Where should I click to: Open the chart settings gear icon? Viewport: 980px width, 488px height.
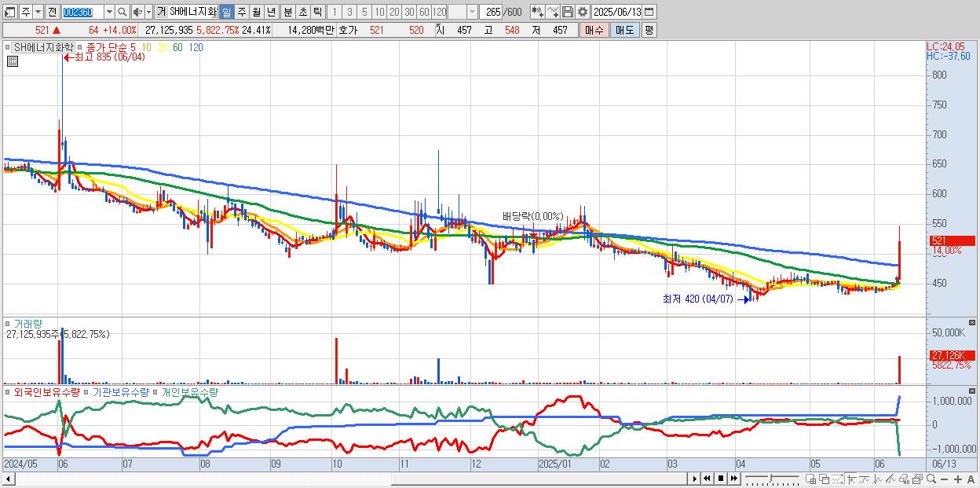582,12
